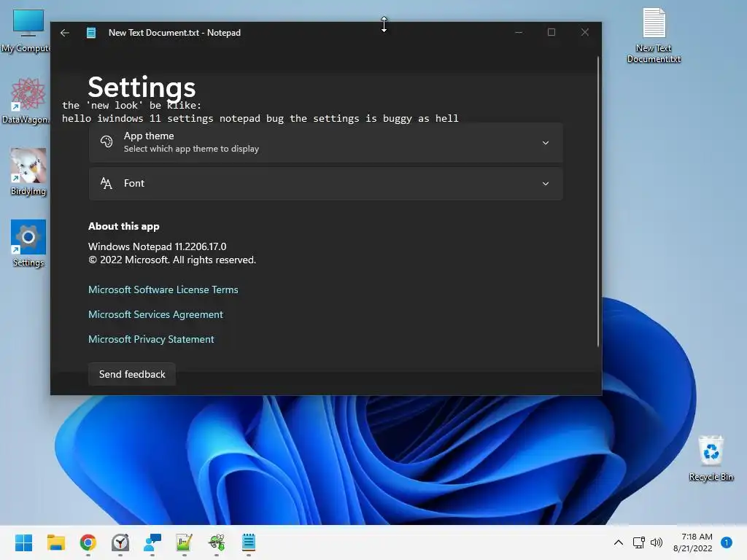Open the chat people app in taskbar
Screen dimensions: 747x560
coord(152,542)
